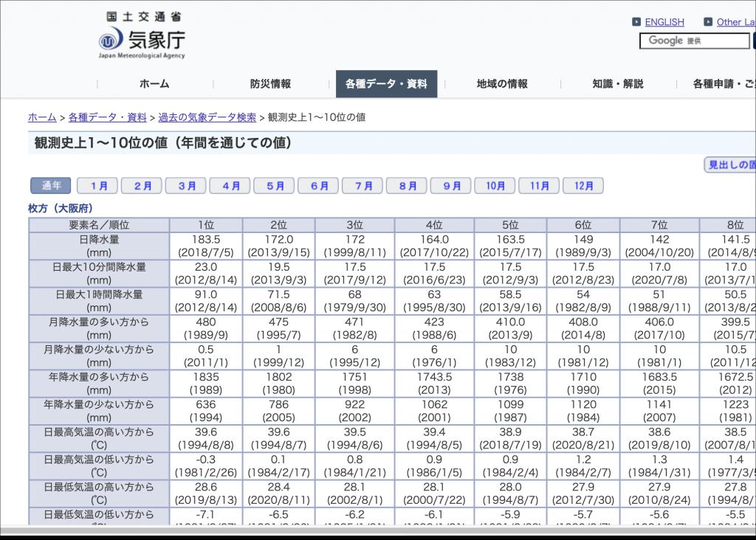
Task: Open the 防災情報 navigation menu
Action: [270, 84]
